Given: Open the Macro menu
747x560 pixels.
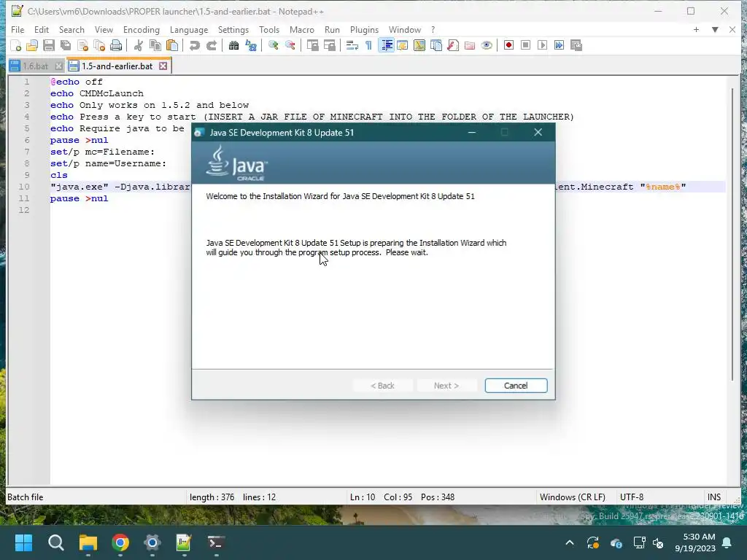Looking at the screenshot, I should click(x=301, y=29).
